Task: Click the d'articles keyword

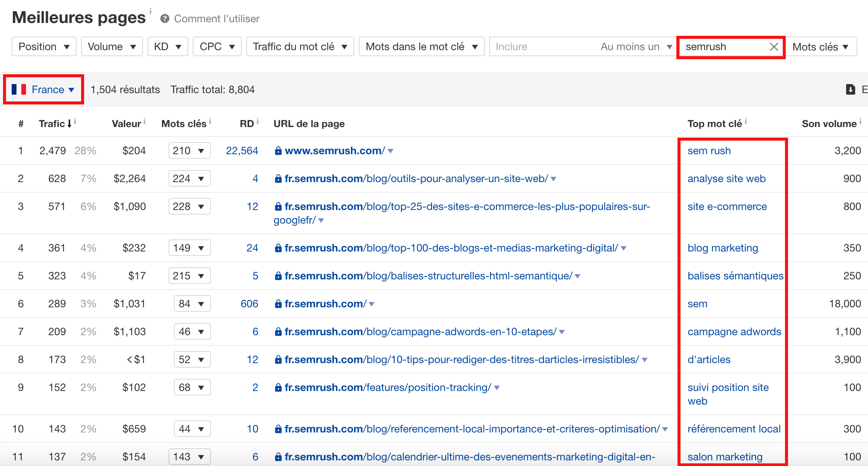Action: (x=709, y=360)
